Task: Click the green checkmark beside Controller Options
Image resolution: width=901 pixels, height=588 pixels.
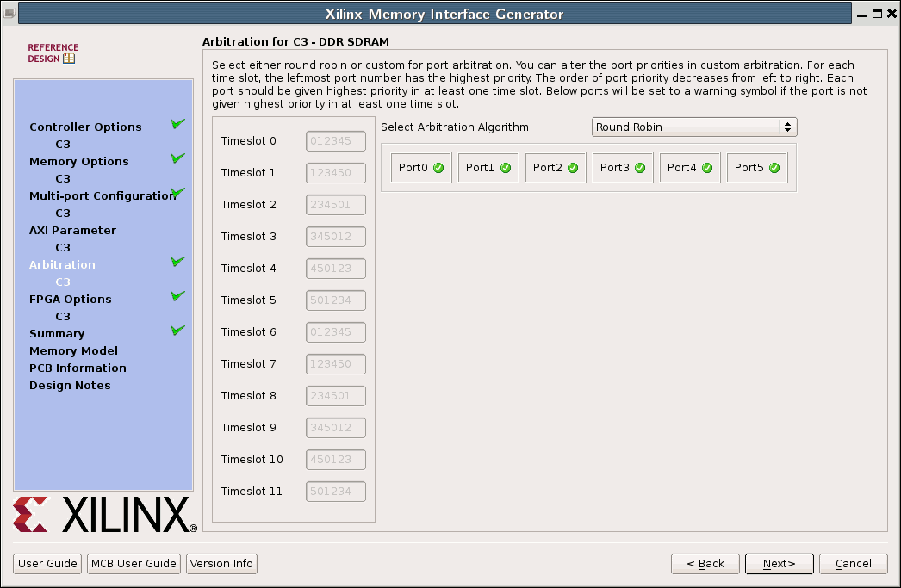Action: click(x=177, y=123)
